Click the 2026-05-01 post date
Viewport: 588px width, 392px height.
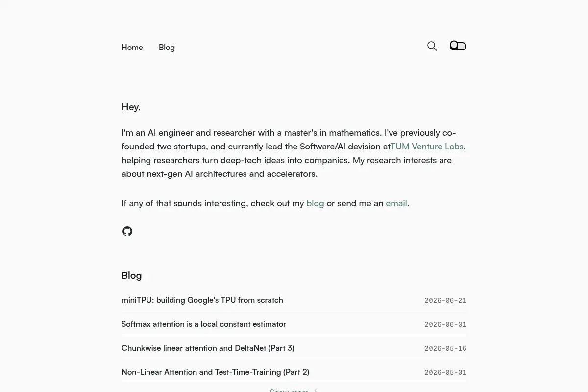445,373
